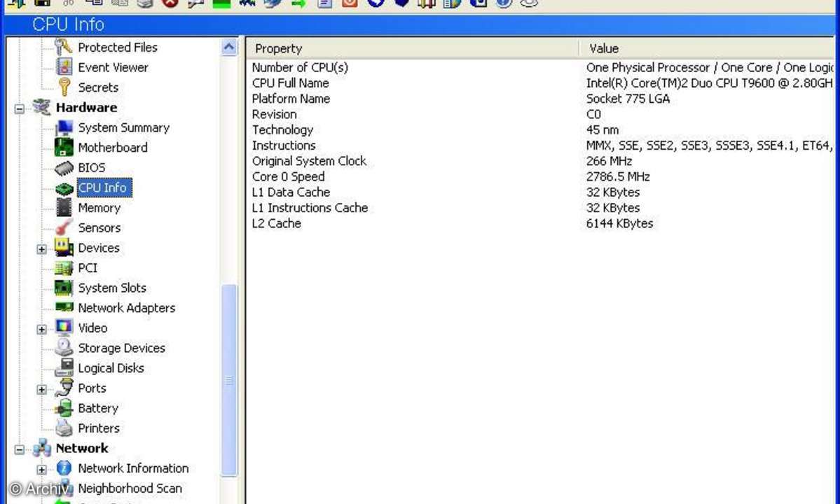Select the Instructions property row
This screenshot has width=840, height=504.
click(x=541, y=146)
